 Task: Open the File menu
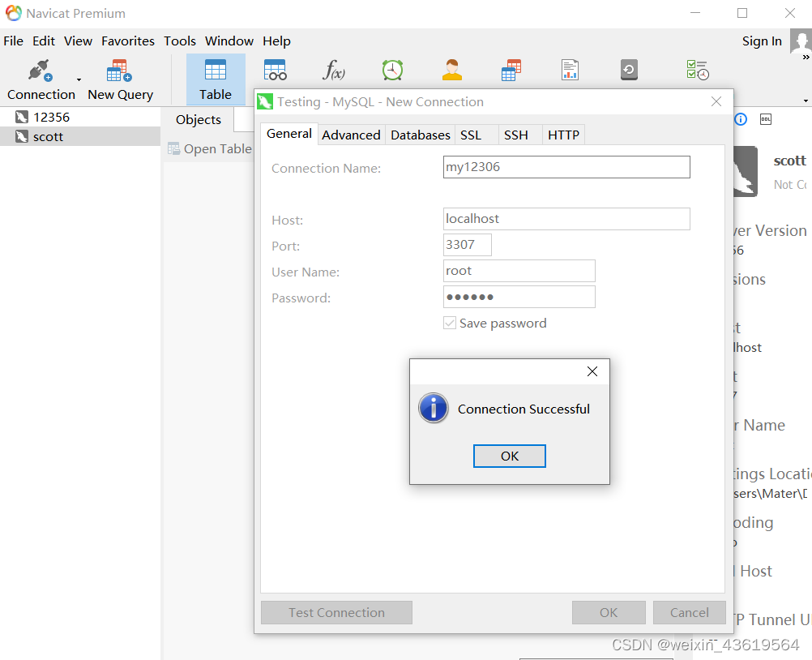click(x=14, y=41)
